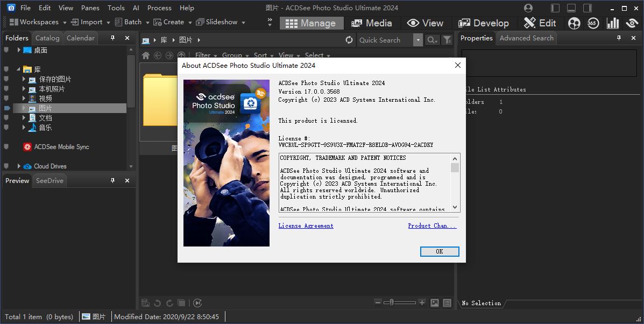The height and width of the screenshot is (324, 644).
Task: Click the Home navigation icon
Action: (x=146, y=55)
